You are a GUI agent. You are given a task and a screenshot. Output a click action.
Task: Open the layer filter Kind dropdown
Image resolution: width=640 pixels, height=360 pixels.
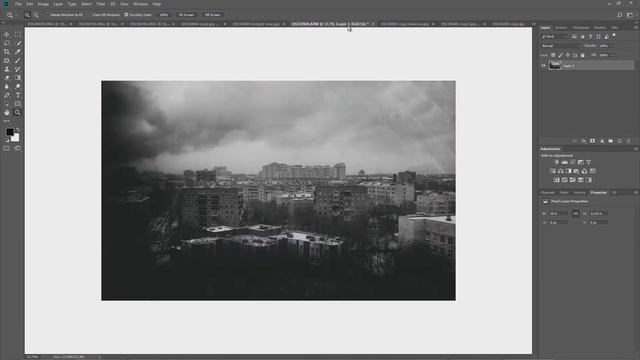554,37
